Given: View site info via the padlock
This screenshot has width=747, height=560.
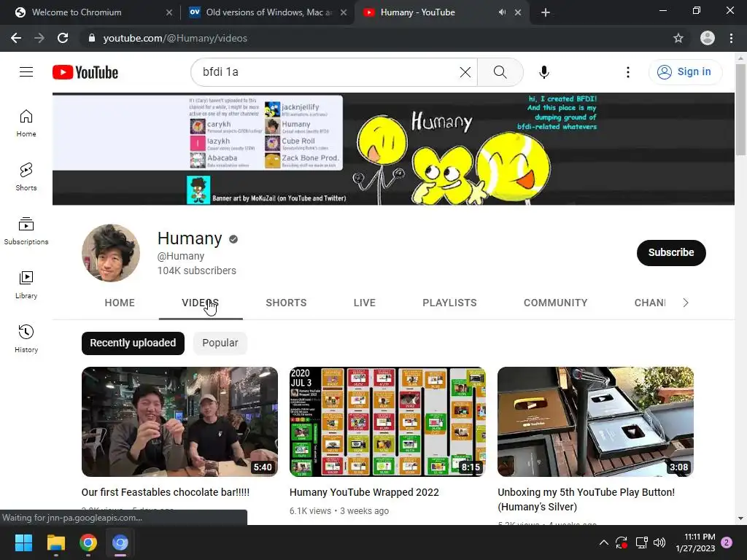Looking at the screenshot, I should (x=91, y=38).
